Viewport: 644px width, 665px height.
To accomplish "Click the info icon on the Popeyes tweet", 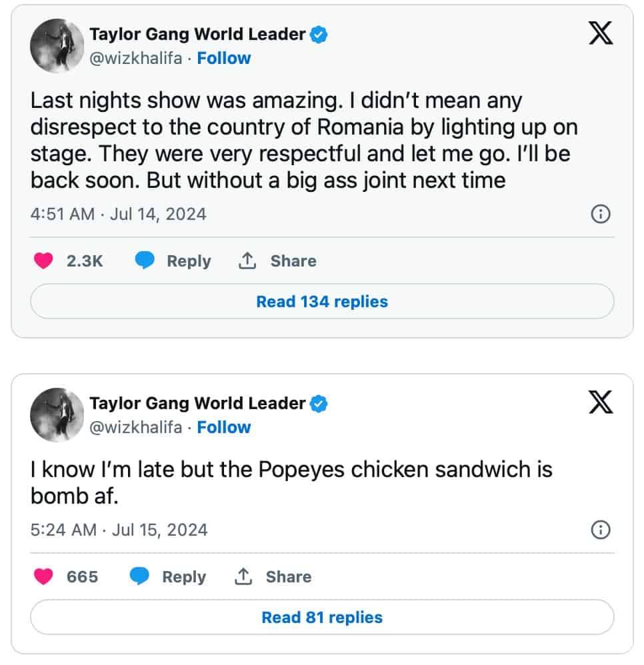I will pos(601,530).
